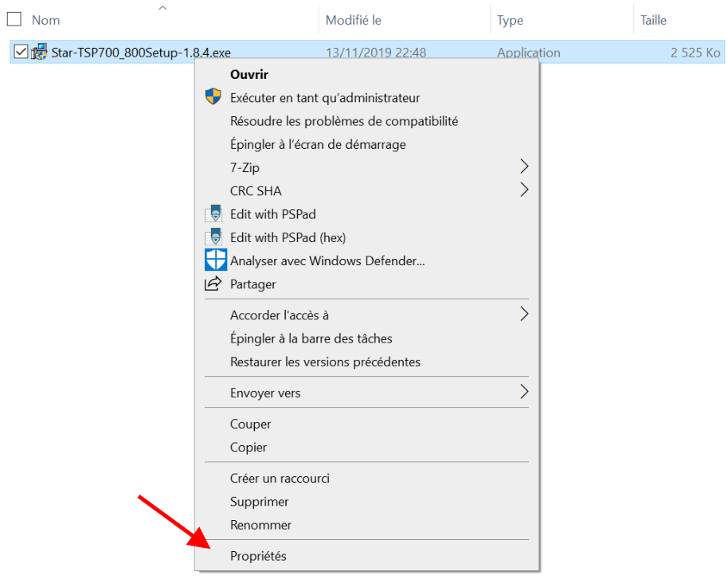
Task: Click the Windows Defender shield icon
Action: point(215,260)
